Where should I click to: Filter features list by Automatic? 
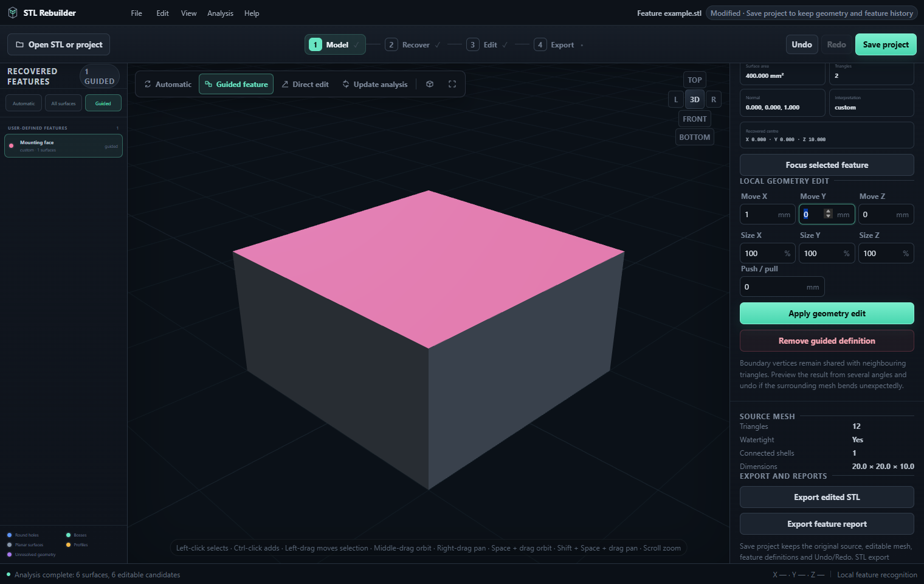tap(24, 103)
